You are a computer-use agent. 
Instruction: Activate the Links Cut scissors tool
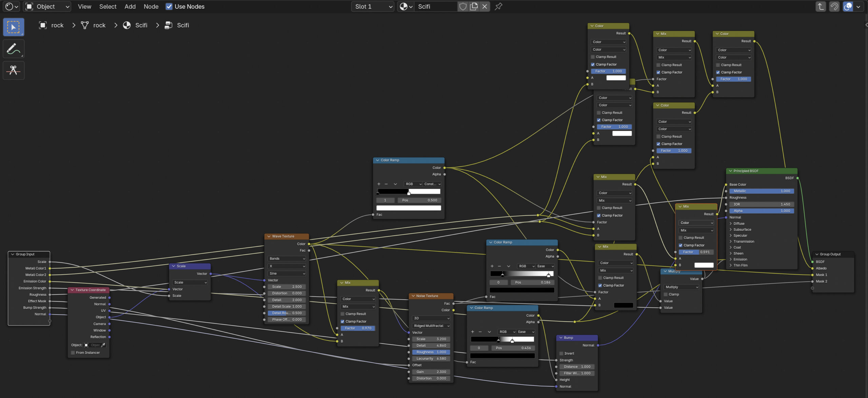(x=14, y=70)
